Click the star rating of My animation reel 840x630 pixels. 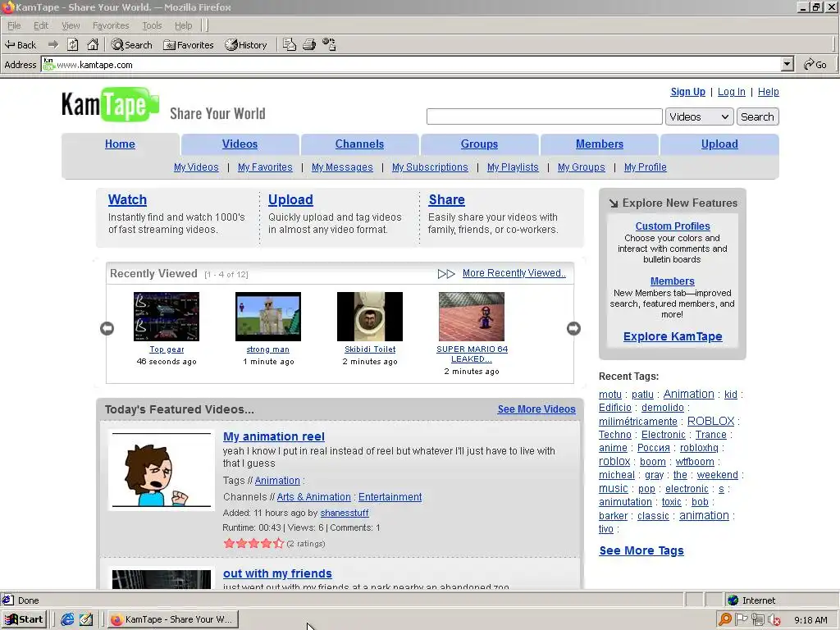pos(253,543)
